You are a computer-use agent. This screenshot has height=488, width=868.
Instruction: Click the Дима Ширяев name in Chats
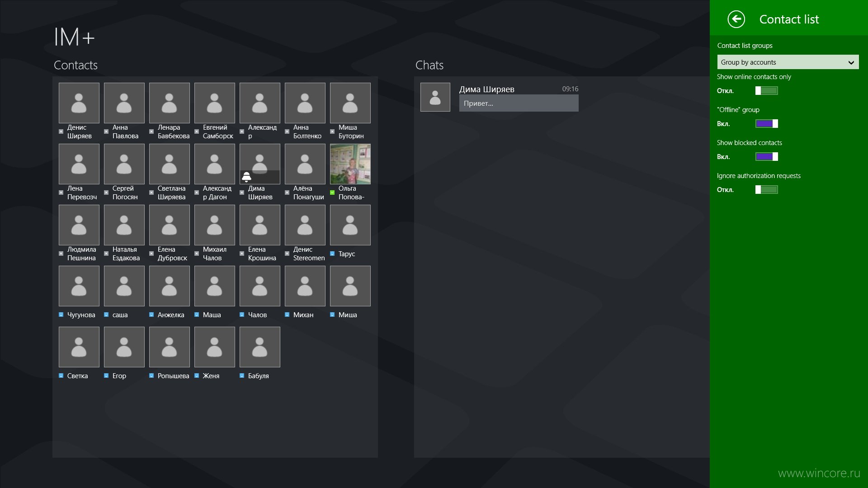487,89
